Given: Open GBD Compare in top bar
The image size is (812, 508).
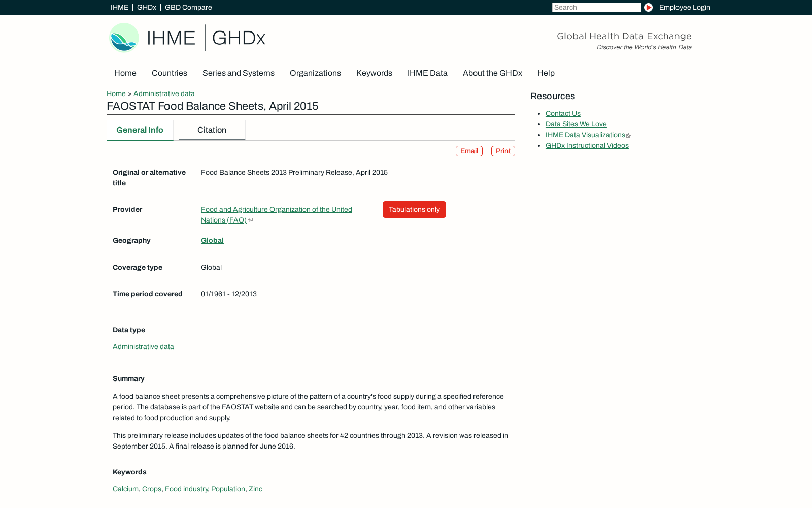Looking at the screenshot, I should [188, 7].
